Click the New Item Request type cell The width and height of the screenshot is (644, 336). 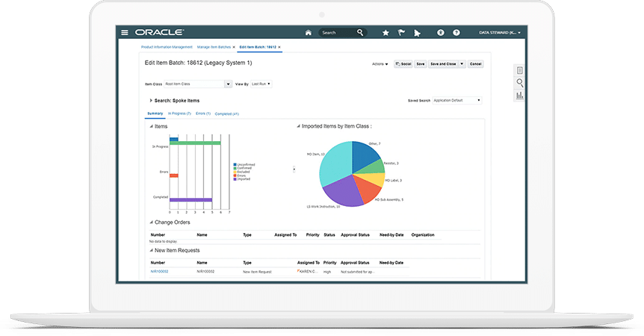pyautogui.click(x=257, y=272)
